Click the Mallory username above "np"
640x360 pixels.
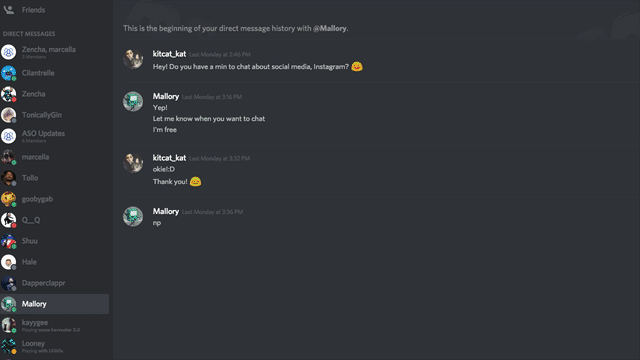pos(166,211)
